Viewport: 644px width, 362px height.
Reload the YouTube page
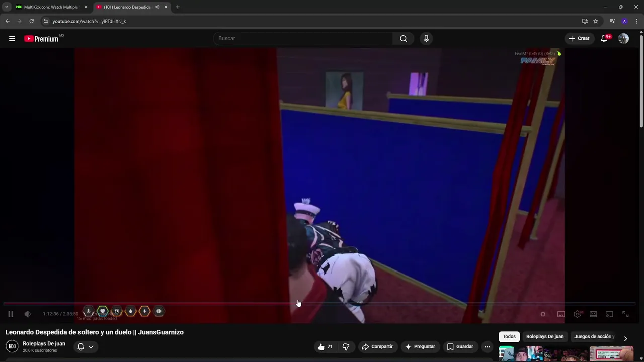coord(31,21)
